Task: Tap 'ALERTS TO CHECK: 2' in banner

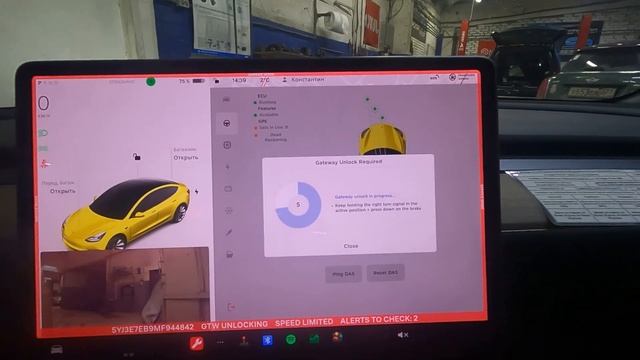Action: (x=379, y=319)
